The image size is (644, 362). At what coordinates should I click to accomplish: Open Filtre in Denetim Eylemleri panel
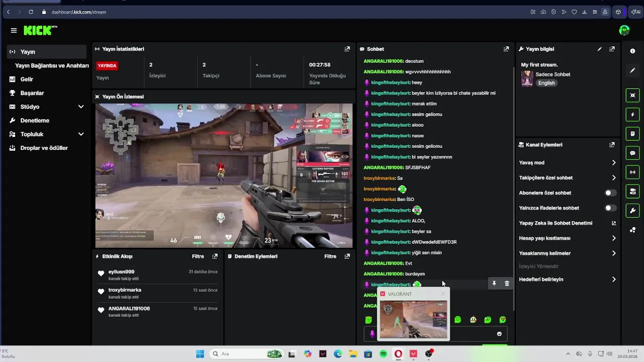pyautogui.click(x=330, y=256)
